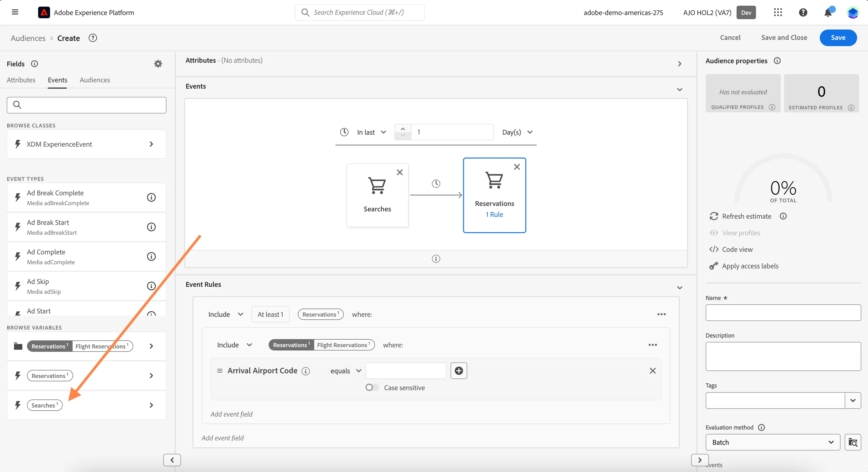Click info icon for Ad Break Complete
Screen dimensions: 868x472
point(151,197)
